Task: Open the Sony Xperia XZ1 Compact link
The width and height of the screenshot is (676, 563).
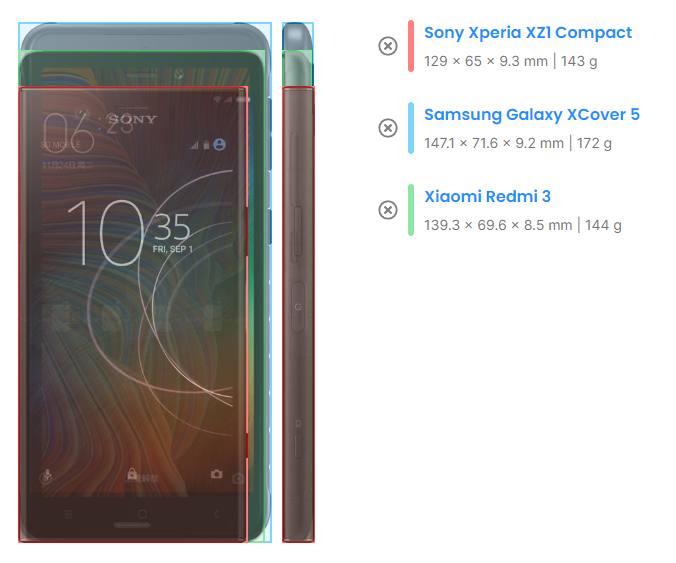Action: coord(528,32)
